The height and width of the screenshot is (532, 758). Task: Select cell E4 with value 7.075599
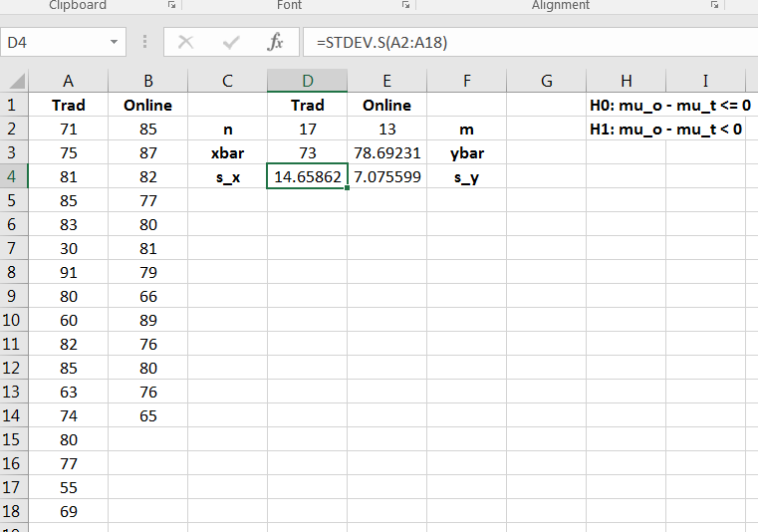386,176
